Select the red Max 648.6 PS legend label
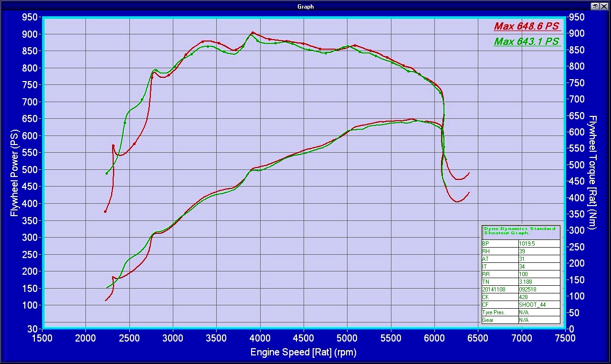Screen dimensions: 611x364 [526, 27]
